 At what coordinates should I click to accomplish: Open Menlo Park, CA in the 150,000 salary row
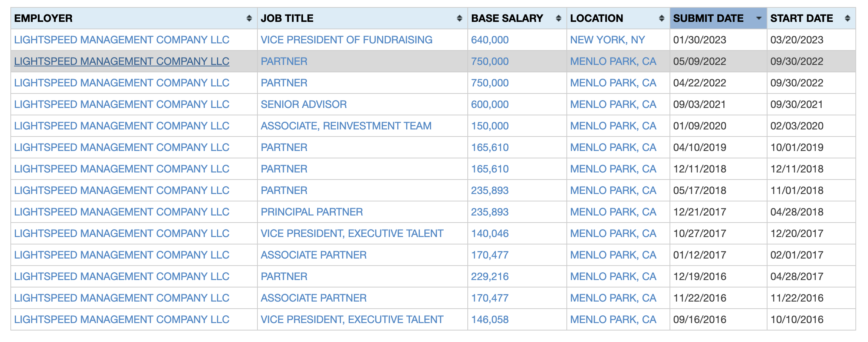click(613, 126)
